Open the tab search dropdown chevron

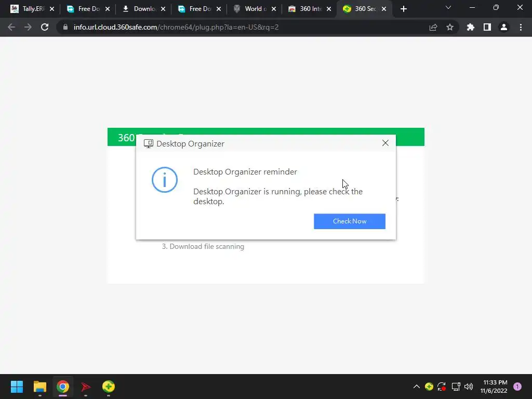pos(448,7)
